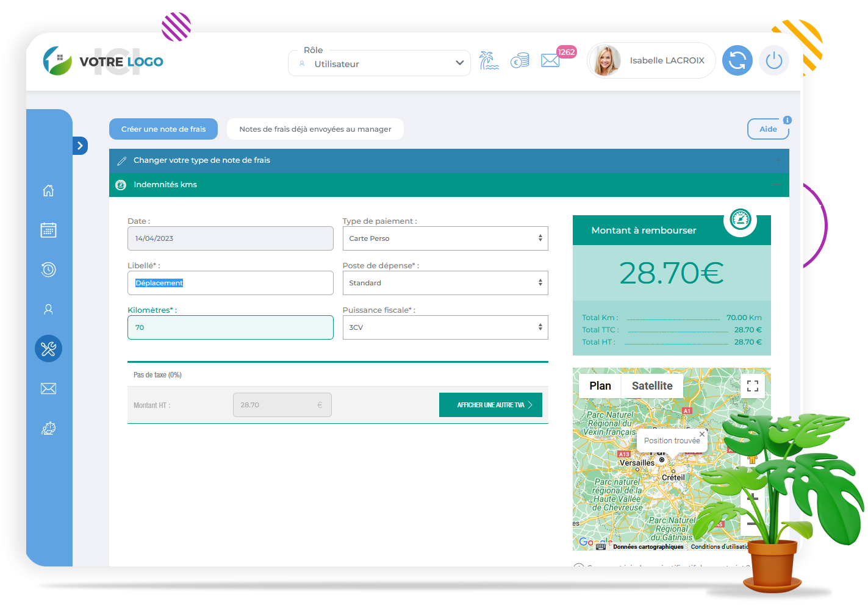Click the palm tree vacation icon
Viewport: 868px width, 614px height.
point(489,60)
